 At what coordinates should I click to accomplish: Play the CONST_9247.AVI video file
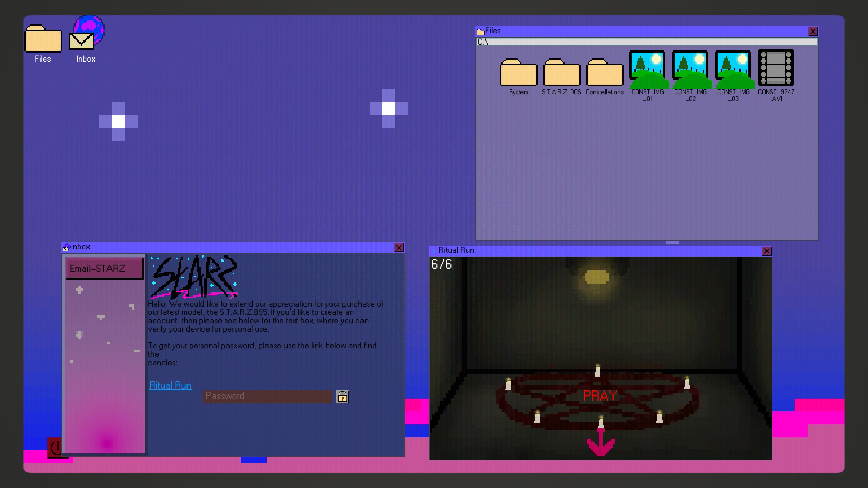(x=776, y=68)
